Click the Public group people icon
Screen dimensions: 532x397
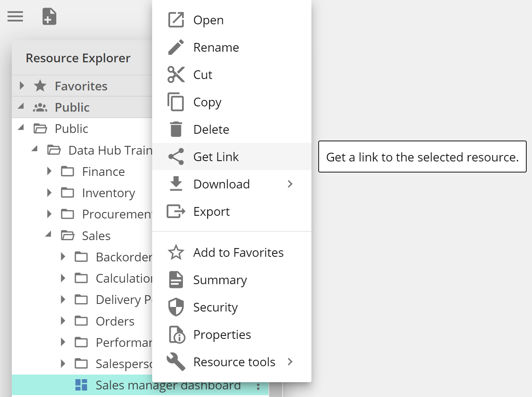point(40,108)
